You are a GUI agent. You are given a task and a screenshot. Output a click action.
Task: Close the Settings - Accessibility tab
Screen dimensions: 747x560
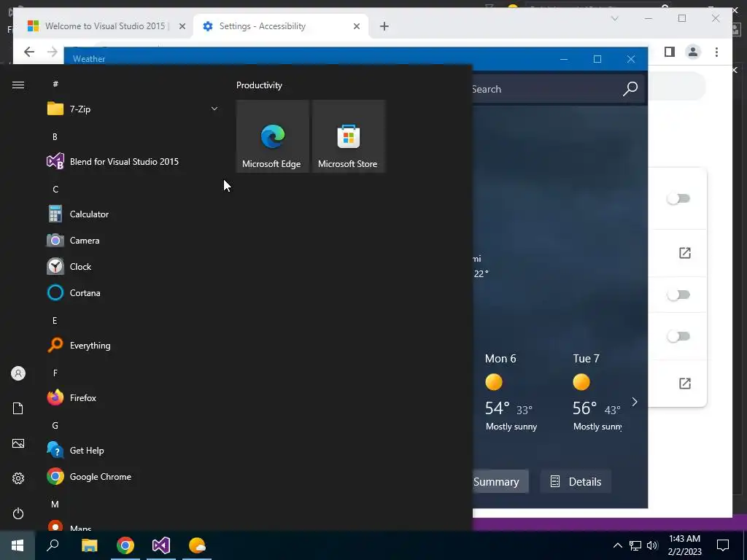(356, 27)
